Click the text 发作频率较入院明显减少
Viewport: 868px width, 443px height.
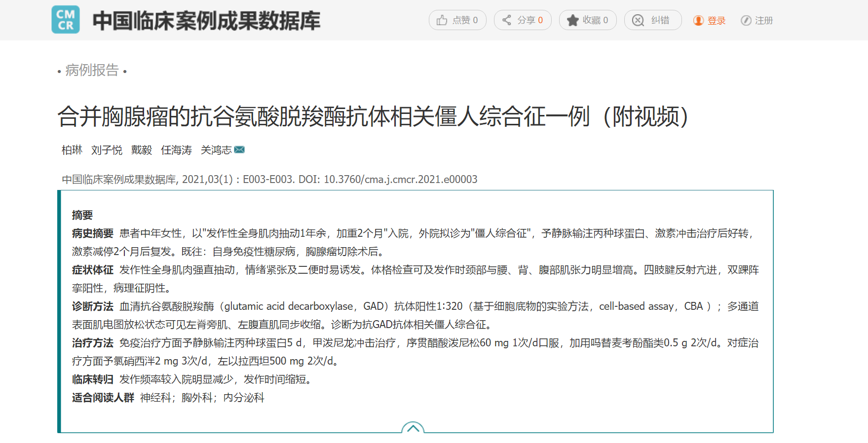(x=176, y=379)
